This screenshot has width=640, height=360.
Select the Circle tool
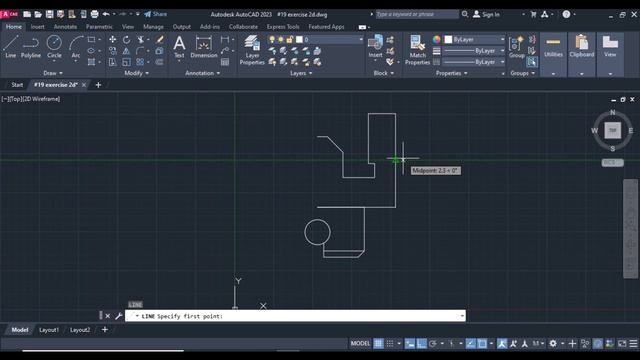(54, 47)
